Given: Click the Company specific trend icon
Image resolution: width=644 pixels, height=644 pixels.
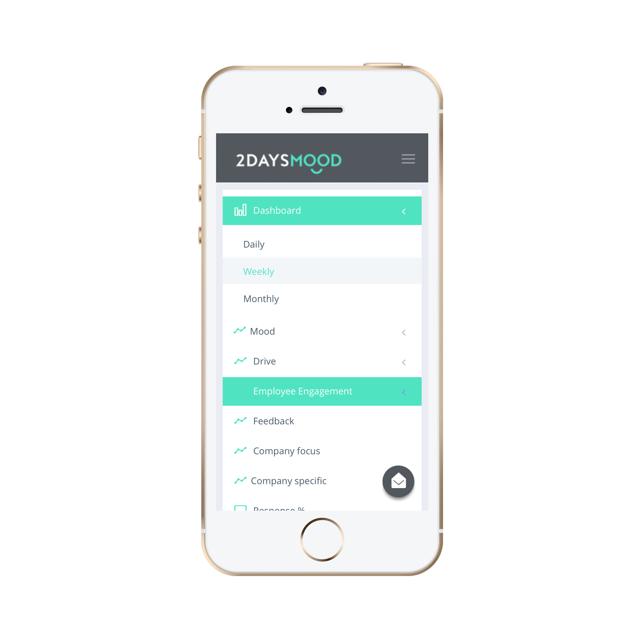Looking at the screenshot, I should pyautogui.click(x=241, y=481).
